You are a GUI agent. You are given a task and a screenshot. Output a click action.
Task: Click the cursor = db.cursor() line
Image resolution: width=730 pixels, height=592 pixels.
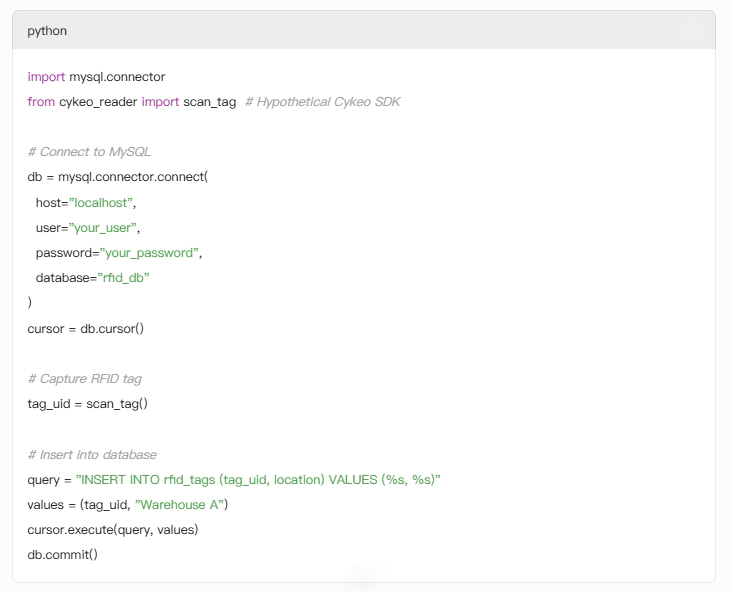[x=86, y=329]
